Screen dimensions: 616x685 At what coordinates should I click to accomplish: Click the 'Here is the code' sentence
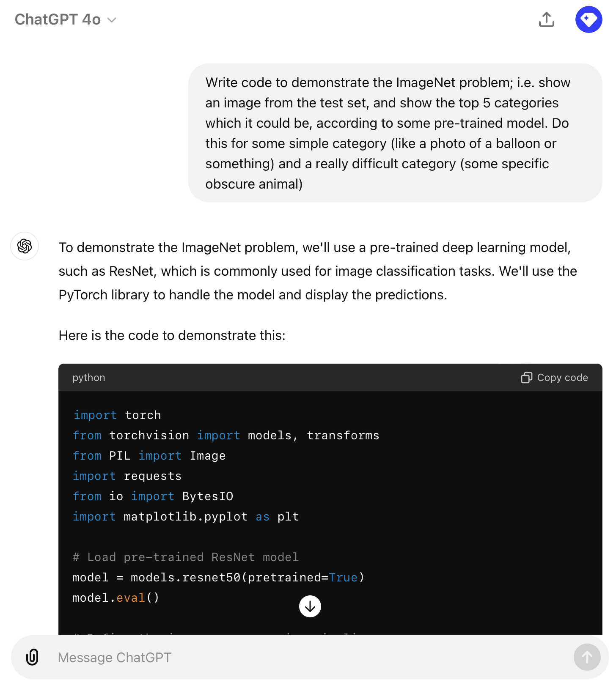click(172, 335)
